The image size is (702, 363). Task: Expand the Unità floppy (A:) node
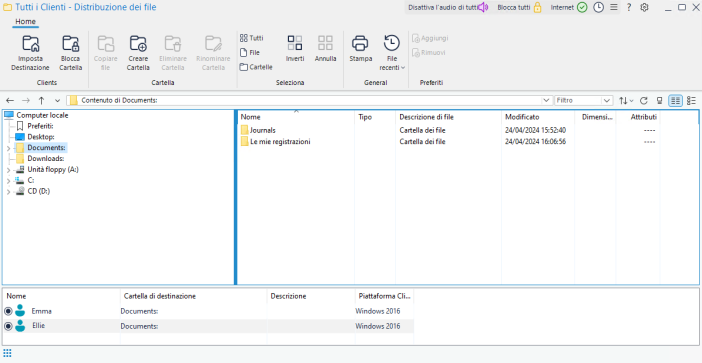(x=8, y=170)
